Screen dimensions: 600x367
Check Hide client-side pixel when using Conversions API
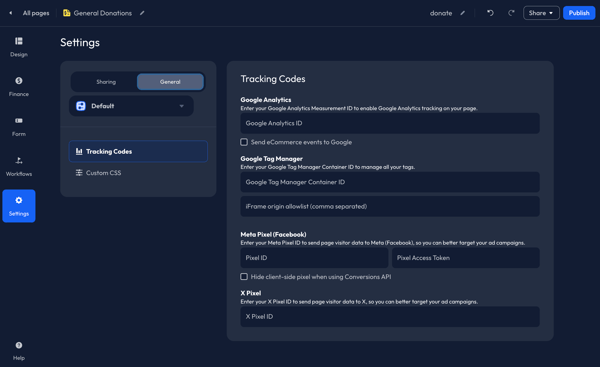244,276
